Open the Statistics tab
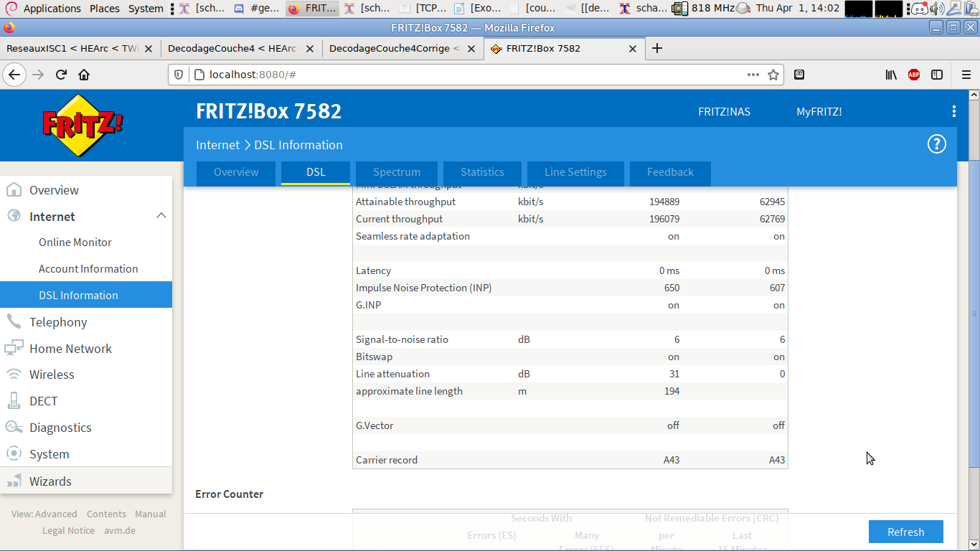Image resolution: width=980 pixels, height=551 pixels. (x=482, y=172)
